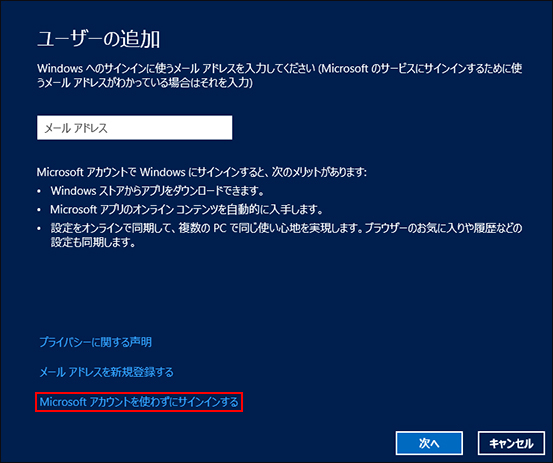This screenshot has height=463, width=553.
Task: Click the Windows ストアからアプリをダウンロードできます bullet text
Action: coord(157,191)
